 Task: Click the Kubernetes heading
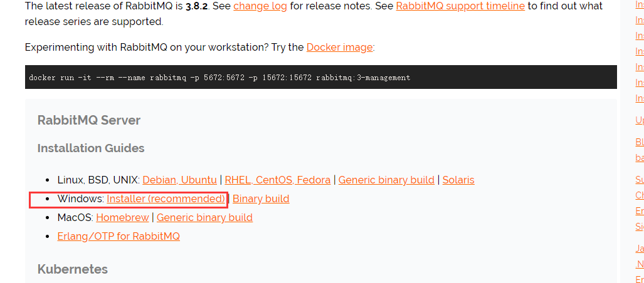(73, 269)
